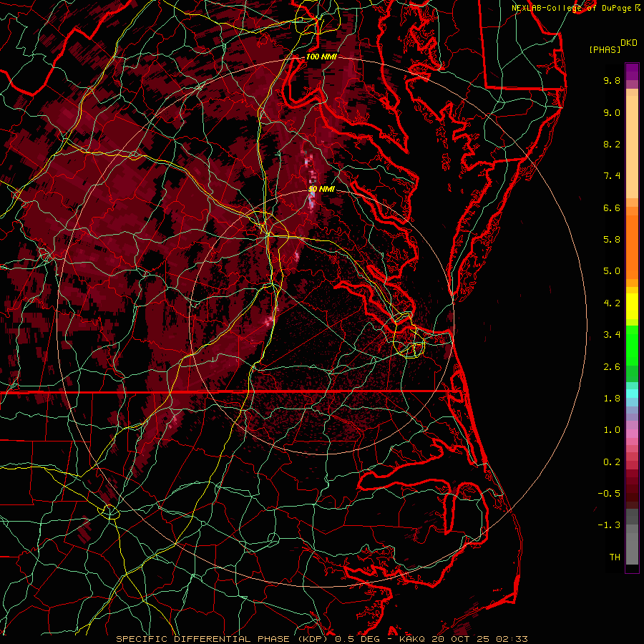The height and width of the screenshot is (644, 644).
Task: Click the 8.2 legend value
Action: click(612, 144)
